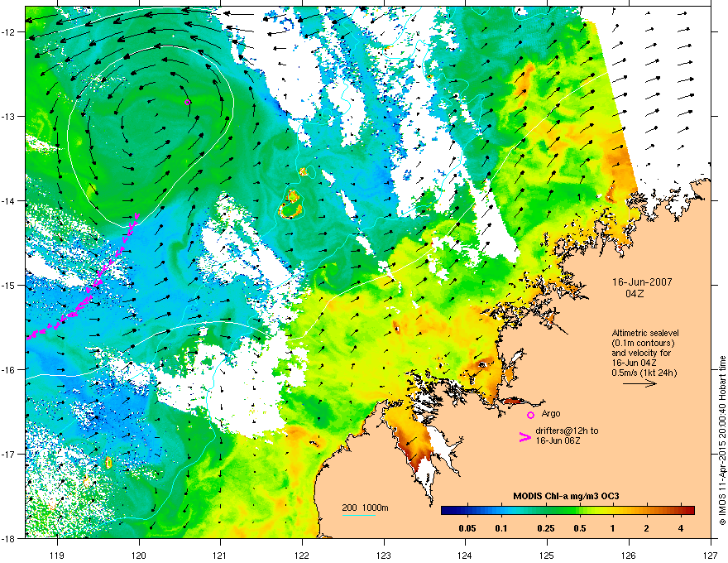This screenshot has width=728, height=563.
Task: Click the 121 longitude axis label
Action: pyautogui.click(x=221, y=554)
